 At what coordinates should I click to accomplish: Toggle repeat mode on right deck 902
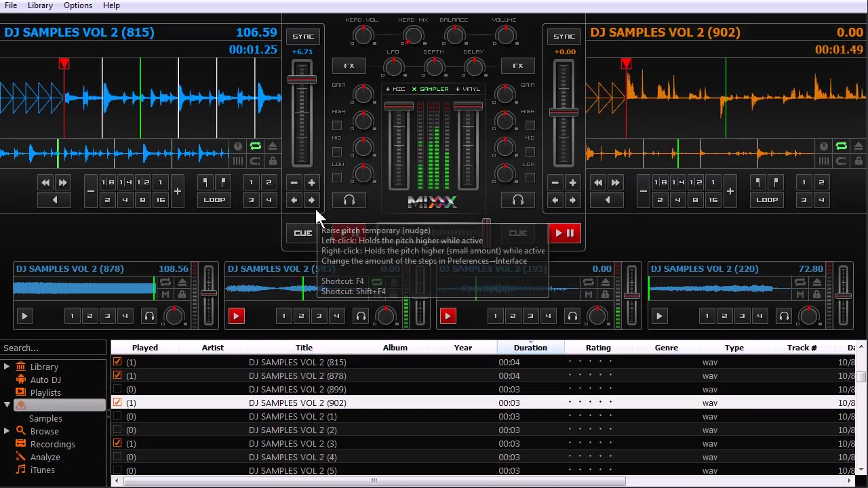tap(841, 146)
